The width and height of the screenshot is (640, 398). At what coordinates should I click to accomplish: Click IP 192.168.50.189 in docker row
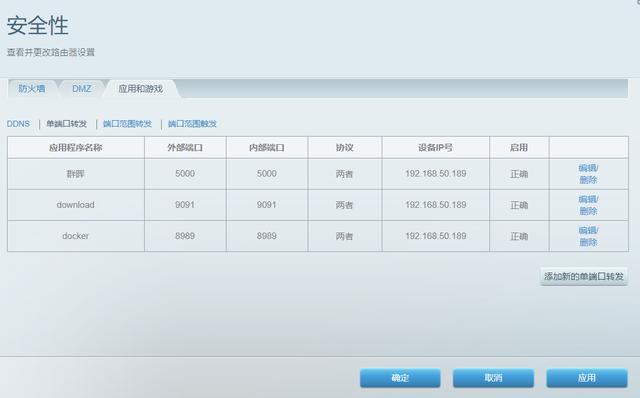click(x=436, y=236)
